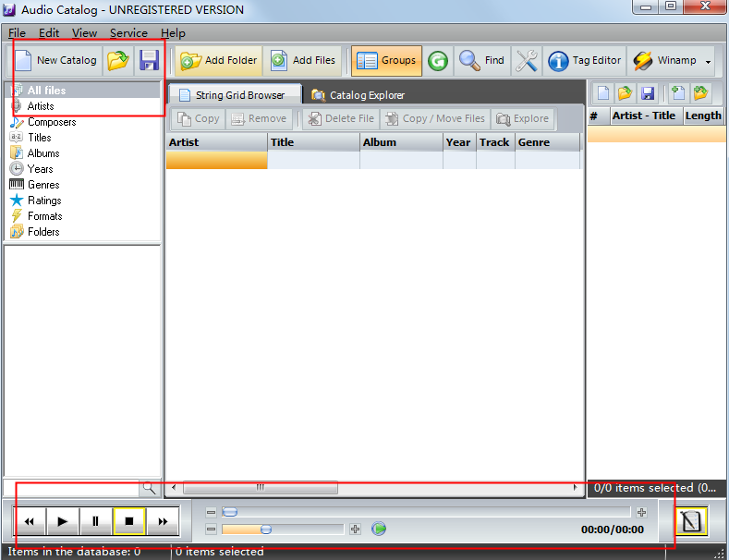The height and width of the screenshot is (560, 729).
Task: Click the Add Files button
Action: [x=303, y=61]
